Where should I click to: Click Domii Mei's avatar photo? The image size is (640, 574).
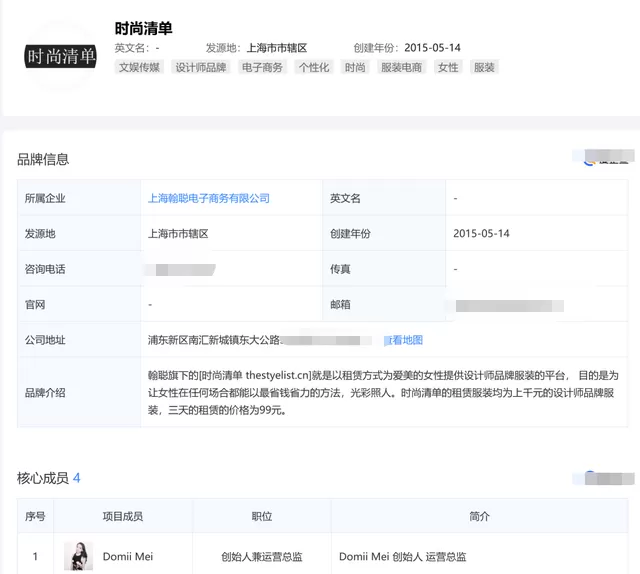(78, 556)
